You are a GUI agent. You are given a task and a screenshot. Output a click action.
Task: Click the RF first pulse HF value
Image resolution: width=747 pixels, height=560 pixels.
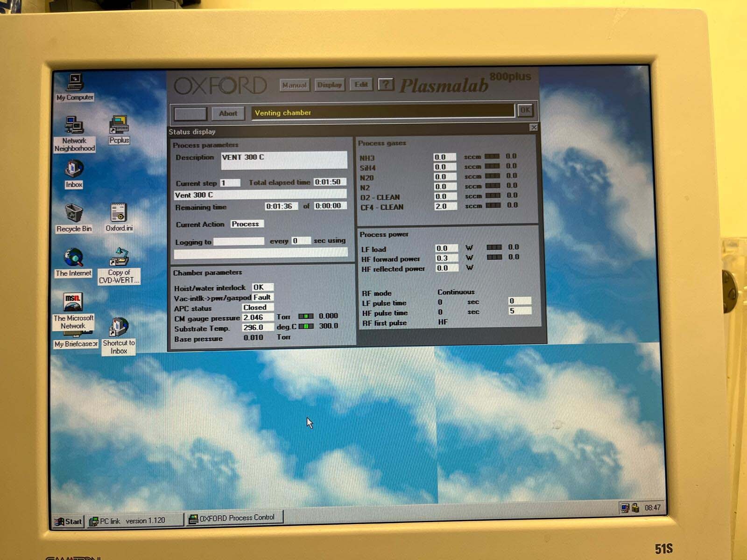coord(443,322)
